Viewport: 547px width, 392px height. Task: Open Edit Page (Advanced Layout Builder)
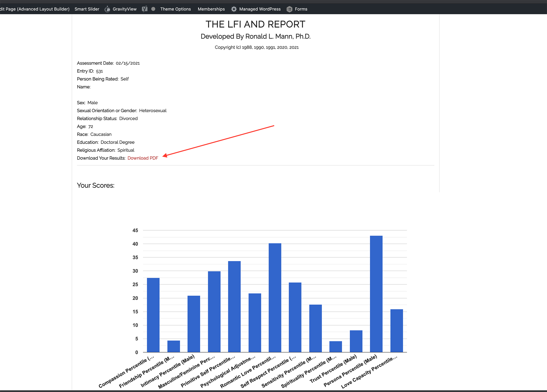pos(35,9)
